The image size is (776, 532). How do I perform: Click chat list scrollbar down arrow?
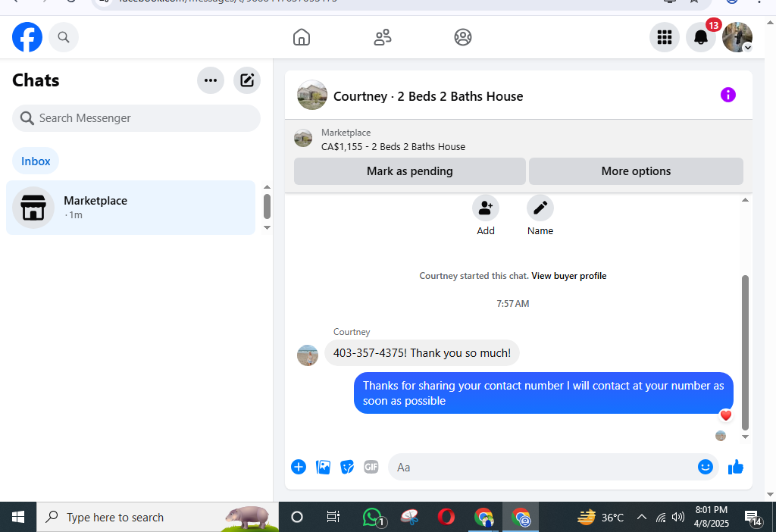tap(267, 227)
